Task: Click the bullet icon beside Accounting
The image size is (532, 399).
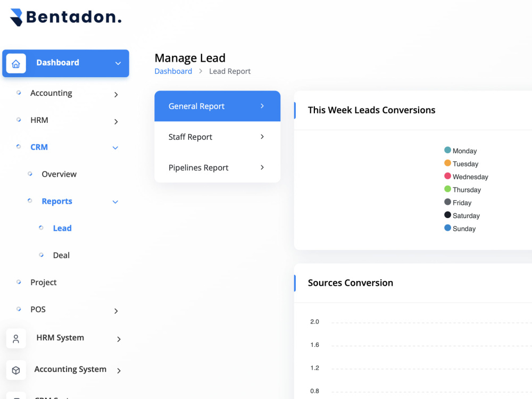Action: pos(19,93)
